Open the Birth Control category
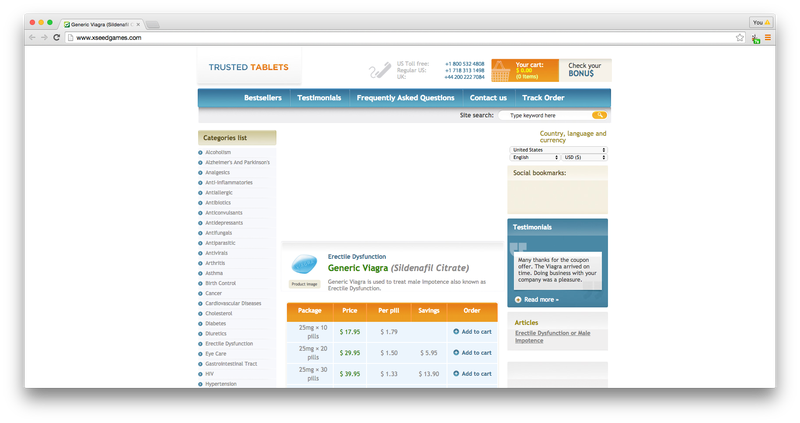Viewport: 800px width, 423px height. (x=220, y=283)
